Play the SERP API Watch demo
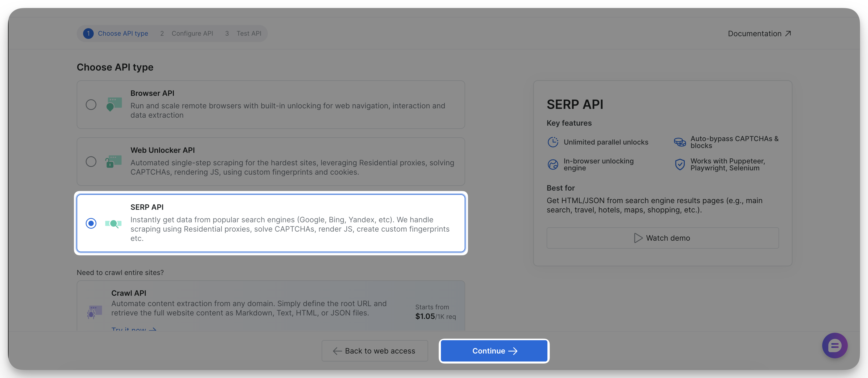 click(662, 238)
